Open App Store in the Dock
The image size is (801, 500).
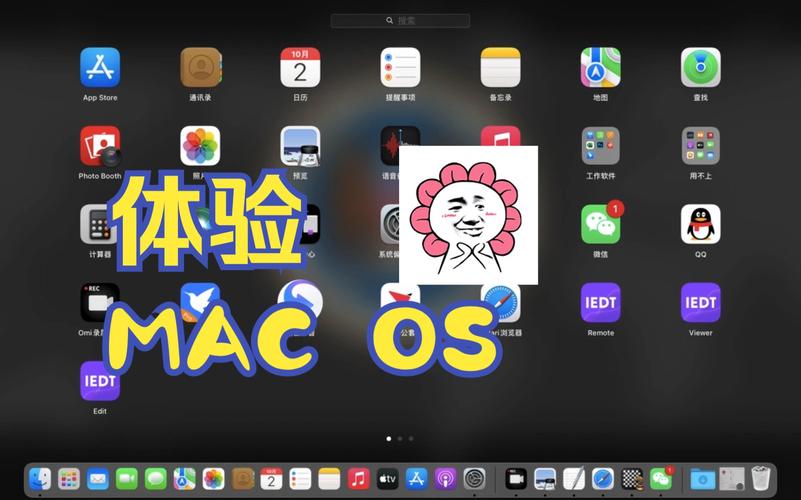pyautogui.click(x=416, y=479)
